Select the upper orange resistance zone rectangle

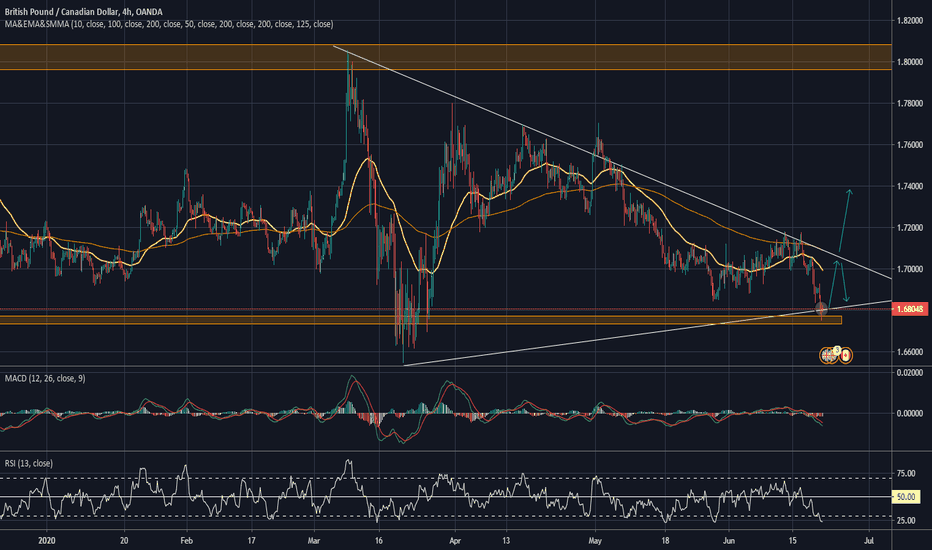[446, 56]
